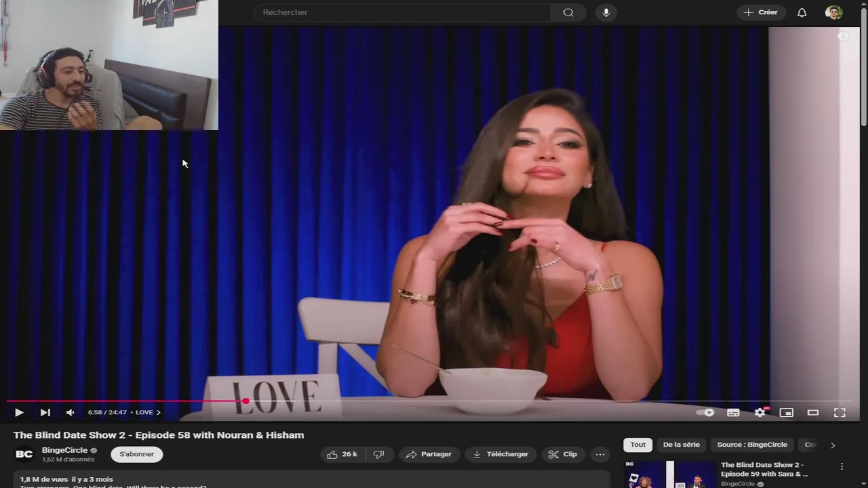868x488 pixels.
Task: Select the Source : BingeCircle chip
Action: click(752, 445)
